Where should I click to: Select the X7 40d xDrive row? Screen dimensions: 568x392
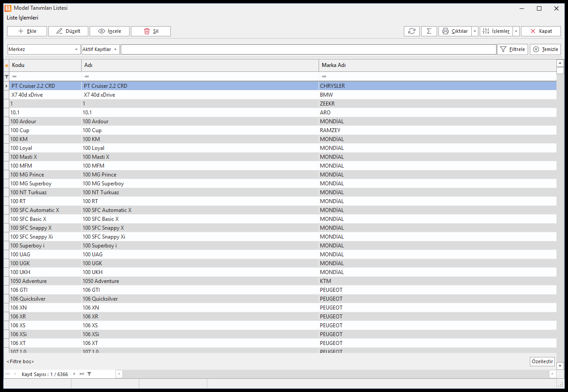[x=283, y=95]
